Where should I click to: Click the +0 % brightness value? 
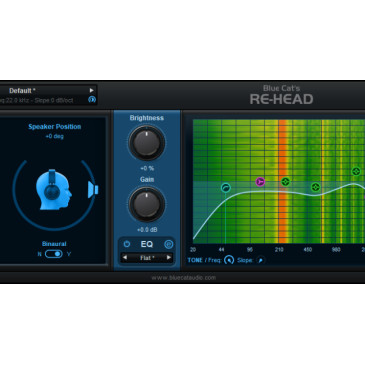(x=147, y=168)
